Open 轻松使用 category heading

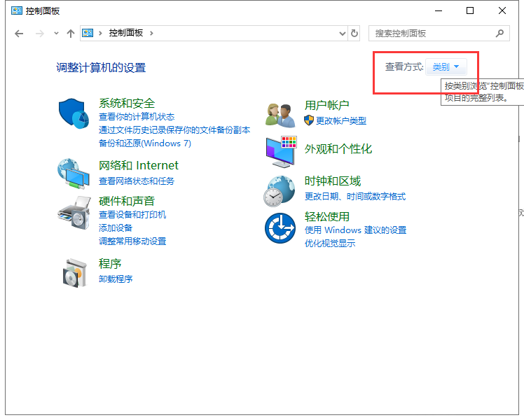327,217
